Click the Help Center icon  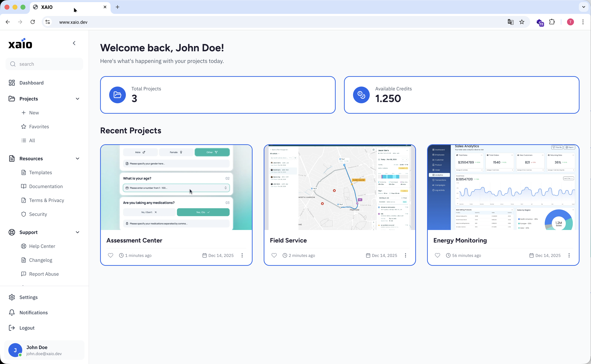[x=24, y=246]
